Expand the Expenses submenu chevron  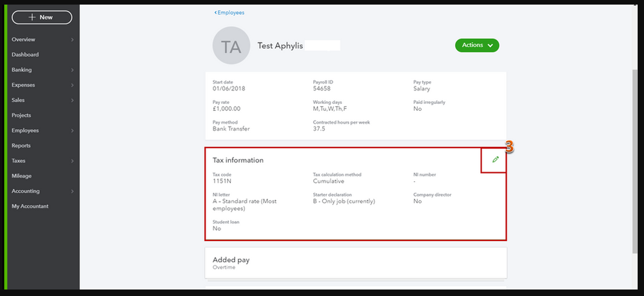pyautogui.click(x=72, y=86)
